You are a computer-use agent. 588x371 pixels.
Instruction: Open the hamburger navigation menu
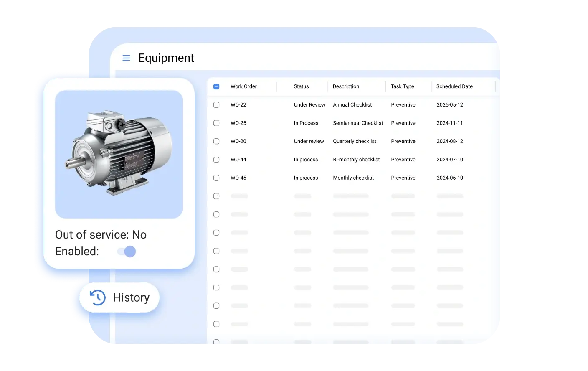(x=126, y=58)
